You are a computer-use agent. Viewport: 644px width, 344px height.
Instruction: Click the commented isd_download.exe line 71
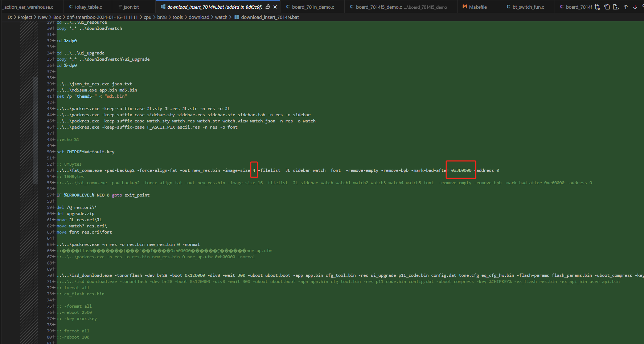(338, 282)
